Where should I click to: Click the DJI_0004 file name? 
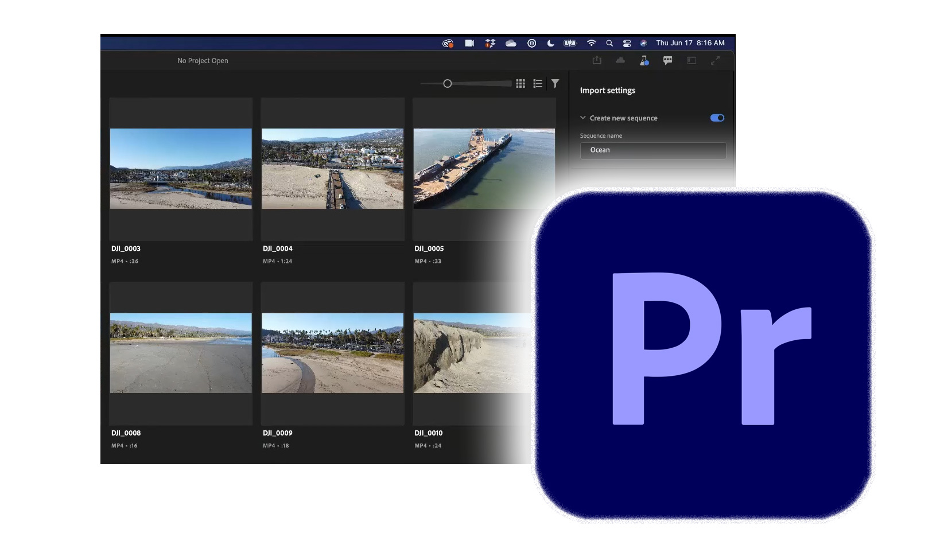pyautogui.click(x=278, y=248)
